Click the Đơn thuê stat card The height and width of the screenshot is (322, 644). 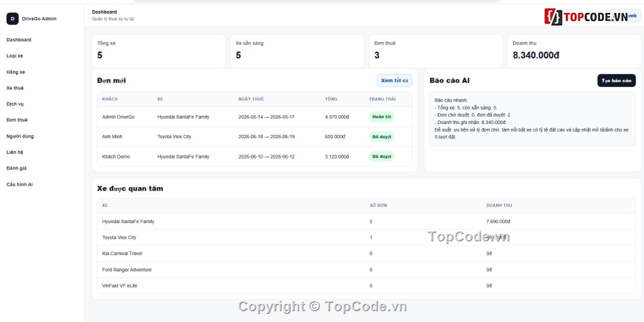[435, 51]
